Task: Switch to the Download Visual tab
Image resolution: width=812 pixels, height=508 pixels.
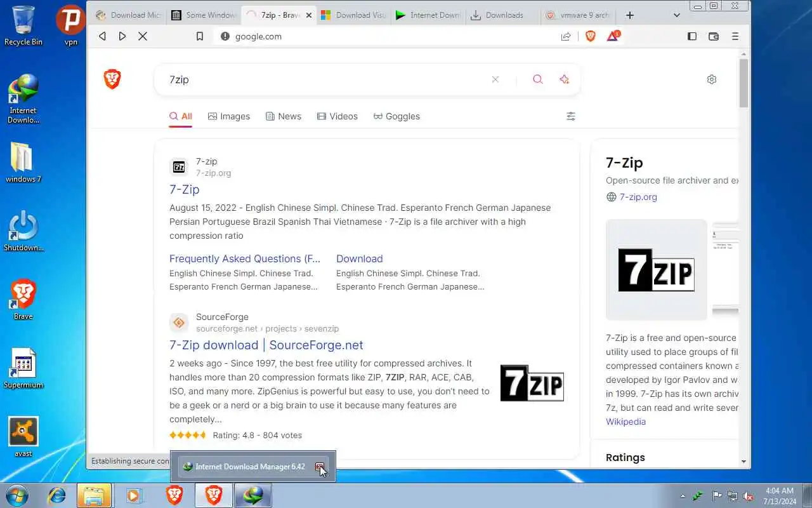Action: (x=353, y=15)
